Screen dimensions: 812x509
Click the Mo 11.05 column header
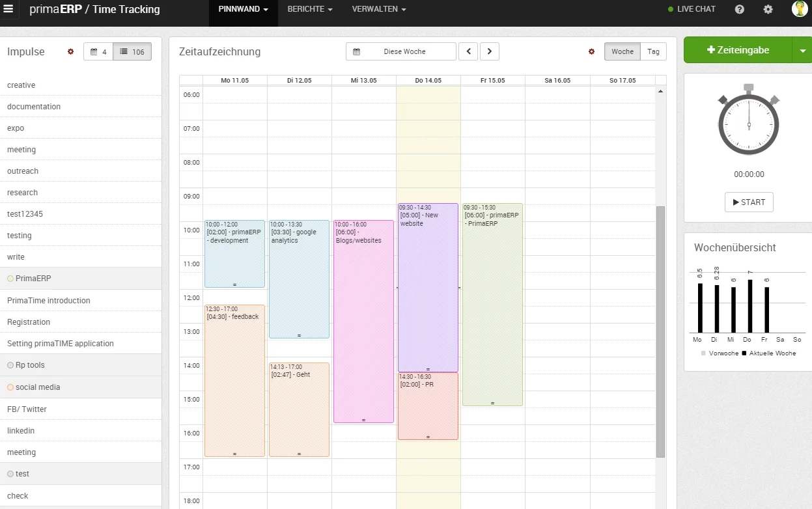coord(234,80)
